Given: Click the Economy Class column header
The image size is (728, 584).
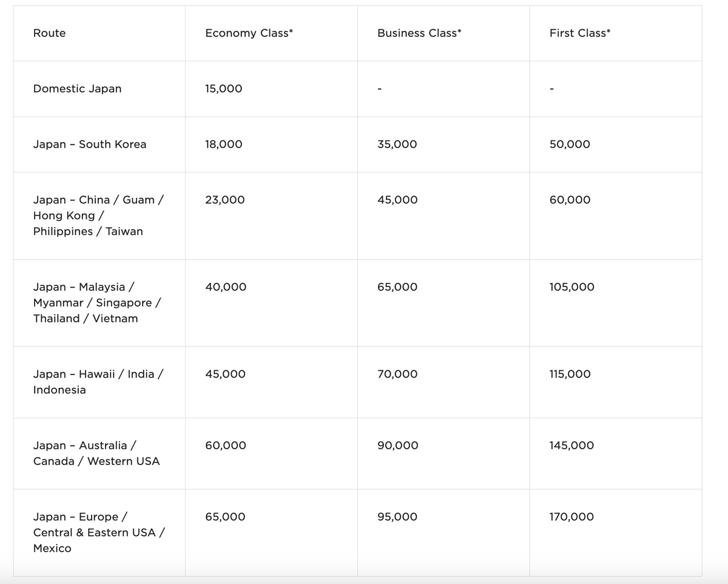Looking at the screenshot, I should pyautogui.click(x=249, y=33).
